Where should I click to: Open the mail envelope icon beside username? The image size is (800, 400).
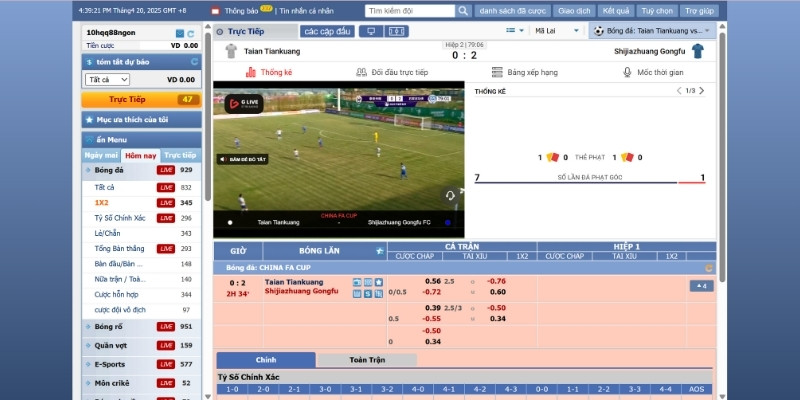[180, 33]
